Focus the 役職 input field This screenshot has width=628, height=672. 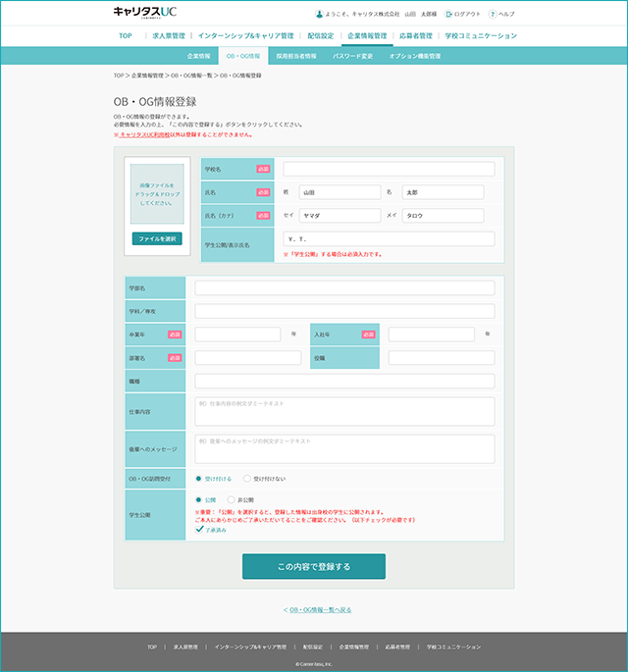point(442,358)
